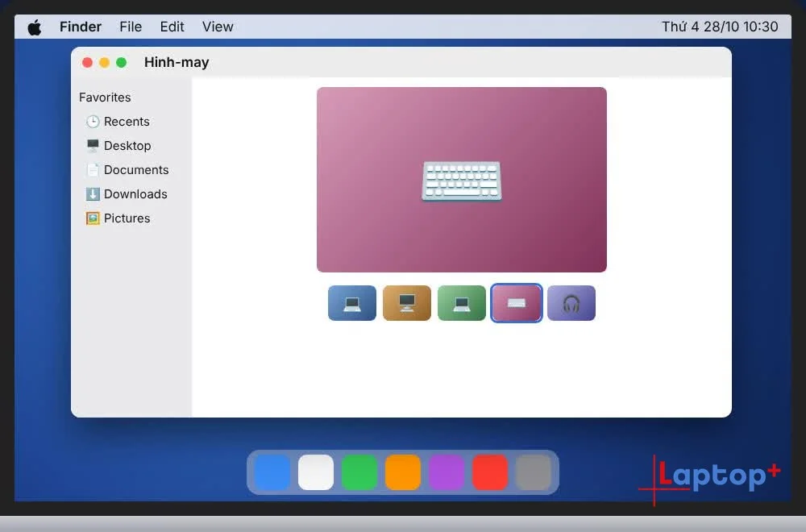Viewport: 806px width, 532px height.
Task: Click the Recents clock icon
Action: pyautogui.click(x=93, y=121)
